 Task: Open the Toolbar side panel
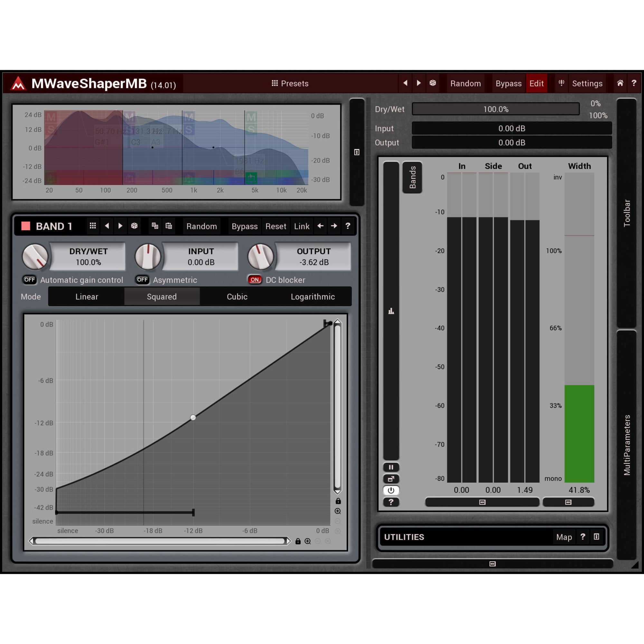pyautogui.click(x=627, y=213)
